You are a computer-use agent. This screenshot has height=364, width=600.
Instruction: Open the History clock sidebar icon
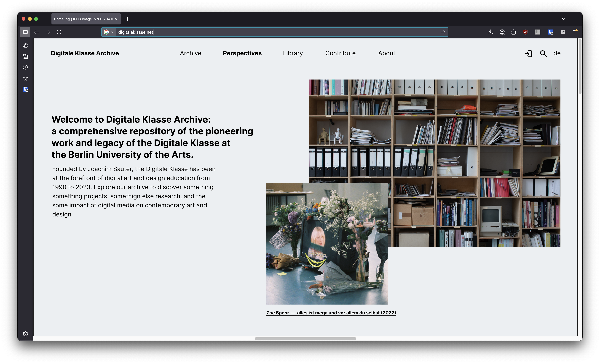point(25,67)
